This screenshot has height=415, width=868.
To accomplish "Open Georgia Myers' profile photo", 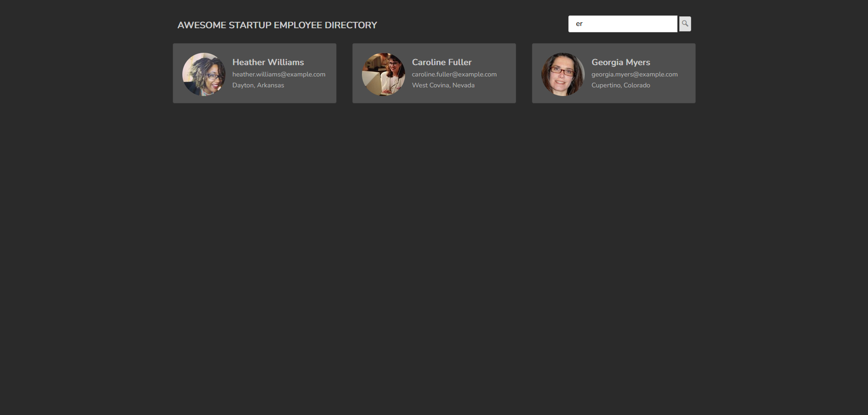I will (x=563, y=73).
